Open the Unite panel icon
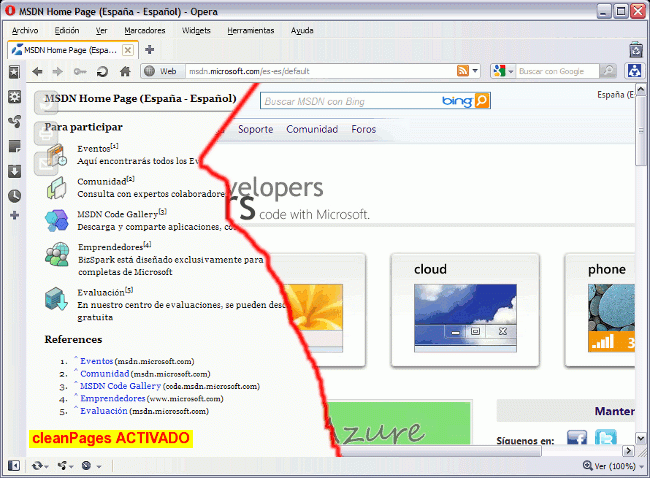650x478 pixels. [x=15, y=121]
